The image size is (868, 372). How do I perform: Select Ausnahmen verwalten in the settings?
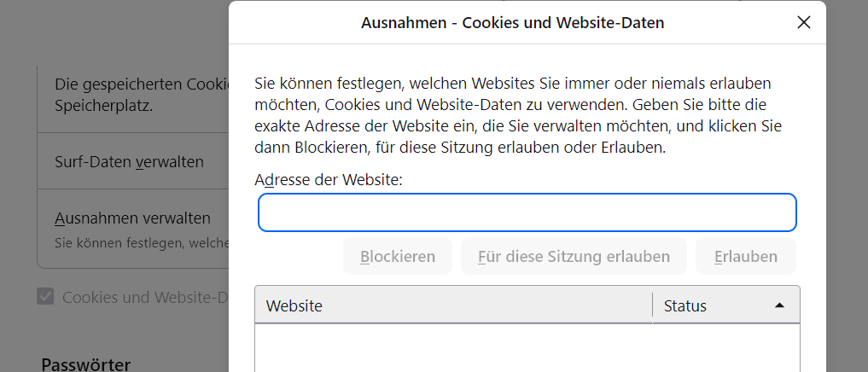pyautogui.click(x=132, y=218)
